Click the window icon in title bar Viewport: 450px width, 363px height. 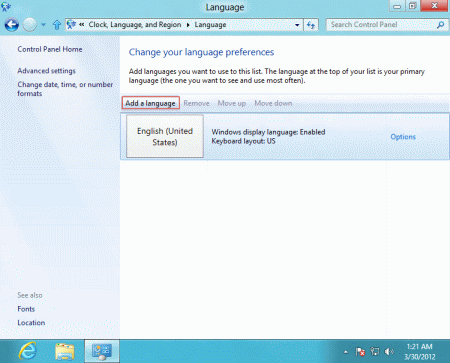click(x=6, y=6)
